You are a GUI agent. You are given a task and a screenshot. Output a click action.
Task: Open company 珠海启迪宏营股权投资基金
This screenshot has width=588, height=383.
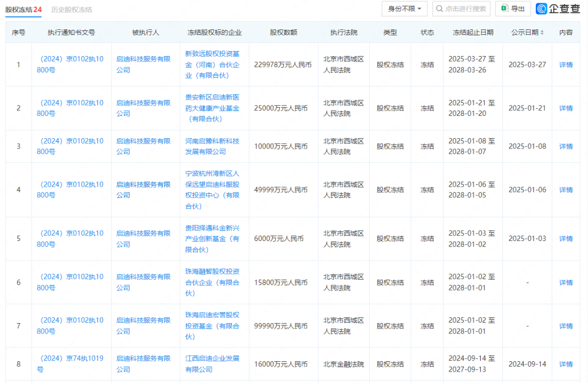pos(212,326)
